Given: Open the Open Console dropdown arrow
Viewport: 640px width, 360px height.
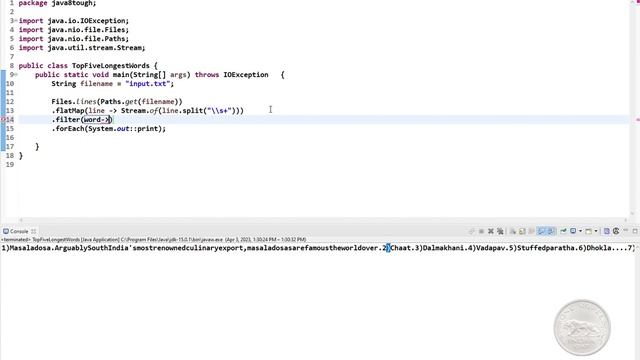Looking at the screenshot, I should tap(596, 231).
